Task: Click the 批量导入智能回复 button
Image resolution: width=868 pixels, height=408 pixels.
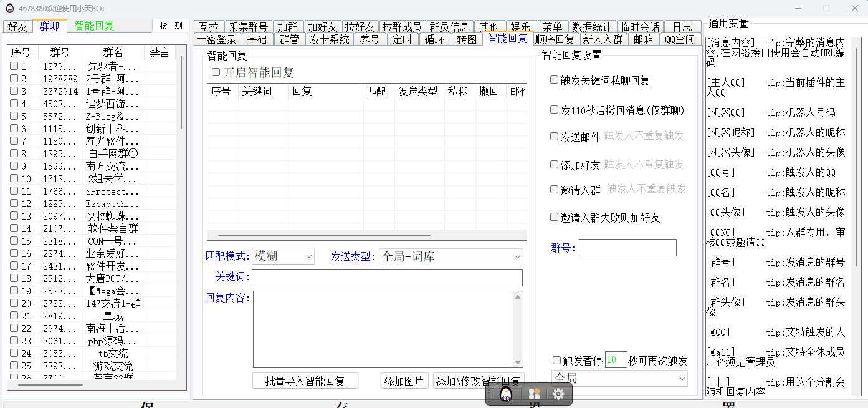Action: point(306,381)
